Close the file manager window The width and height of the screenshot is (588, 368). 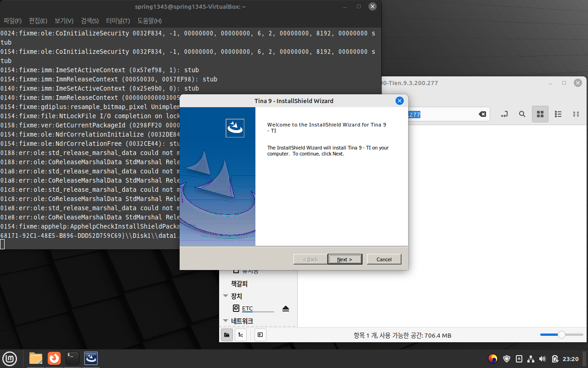[x=578, y=83]
